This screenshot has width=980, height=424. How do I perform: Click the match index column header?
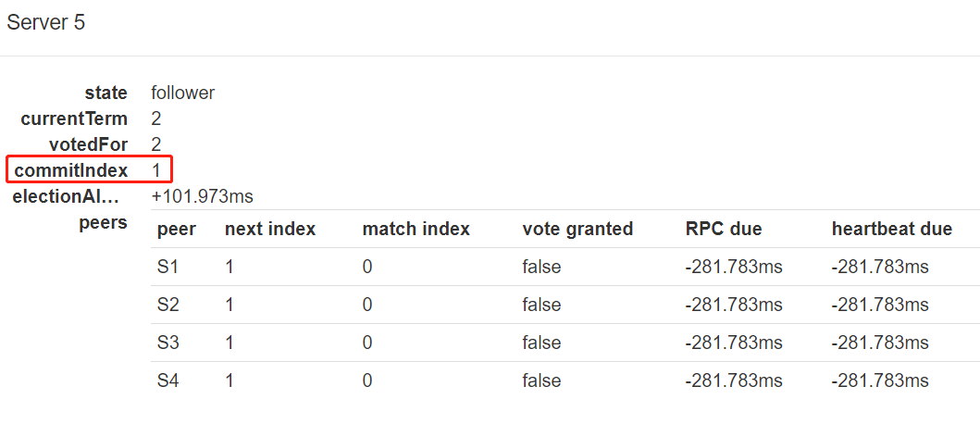coord(416,230)
